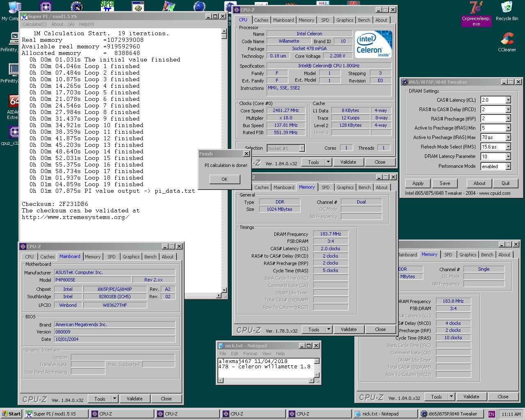Open the DRAM Latency Parameter dropdown

click(x=508, y=157)
